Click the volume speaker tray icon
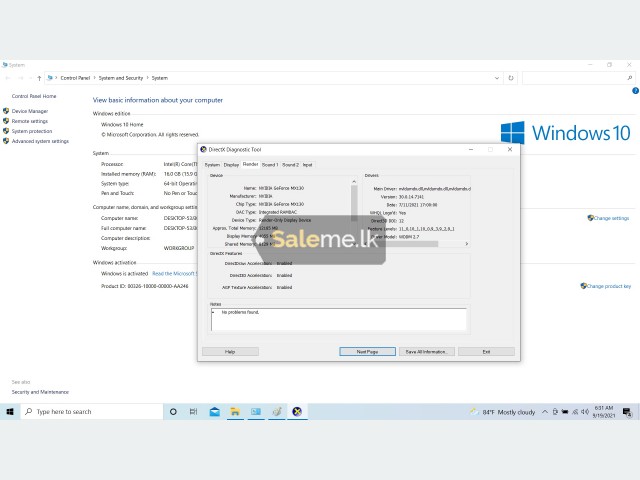 point(585,412)
